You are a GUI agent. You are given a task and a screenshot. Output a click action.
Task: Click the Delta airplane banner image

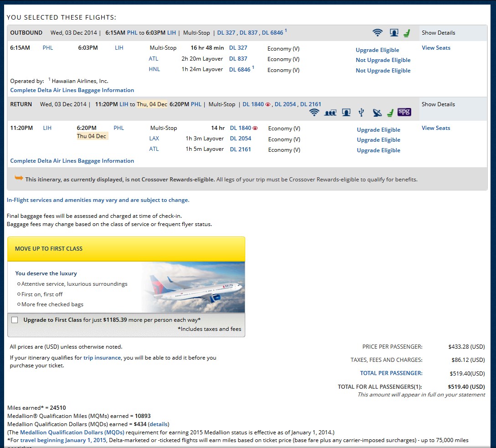[192, 287]
